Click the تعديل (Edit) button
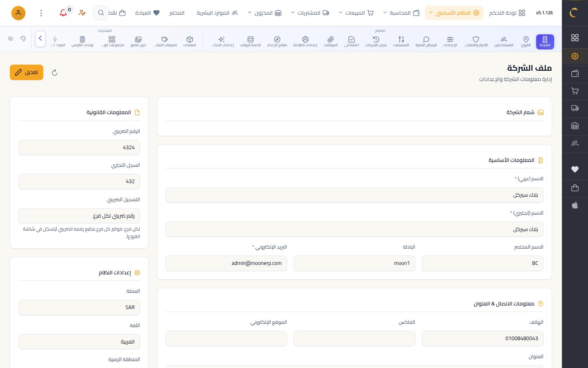This screenshot has width=588, height=368. (27, 72)
